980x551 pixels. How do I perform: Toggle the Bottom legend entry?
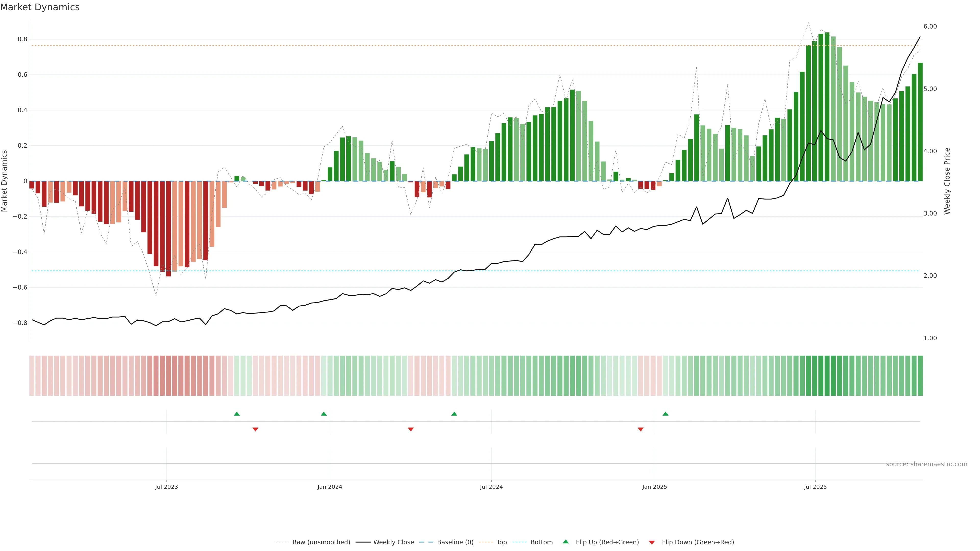(541, 542)
